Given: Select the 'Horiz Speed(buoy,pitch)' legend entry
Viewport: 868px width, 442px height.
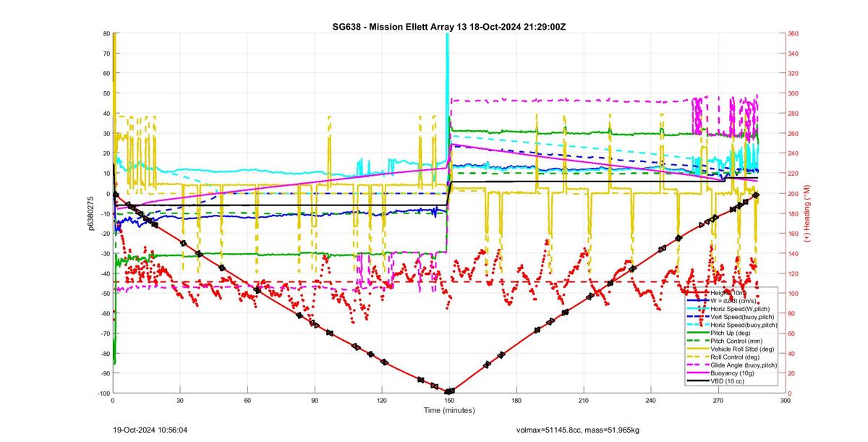Looking at the screenshot, I should coord(731,325).
